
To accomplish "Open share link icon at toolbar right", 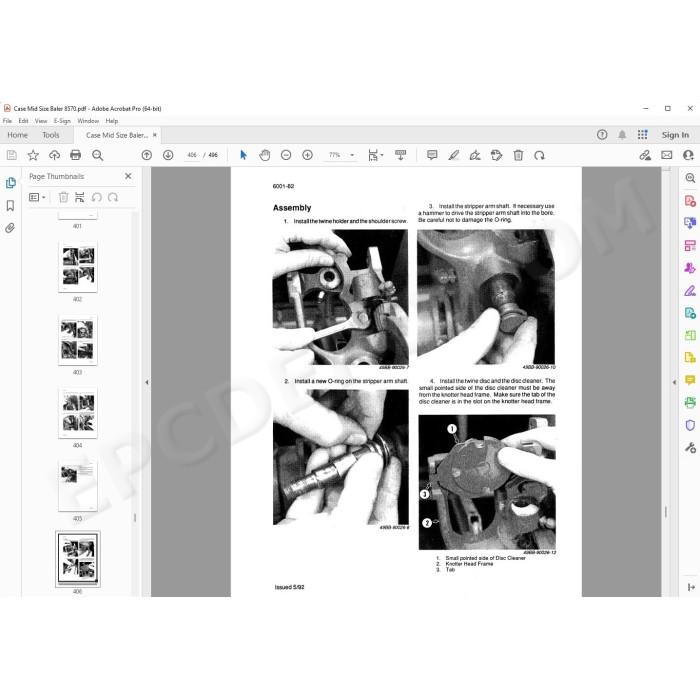I will tap(645, 155).
